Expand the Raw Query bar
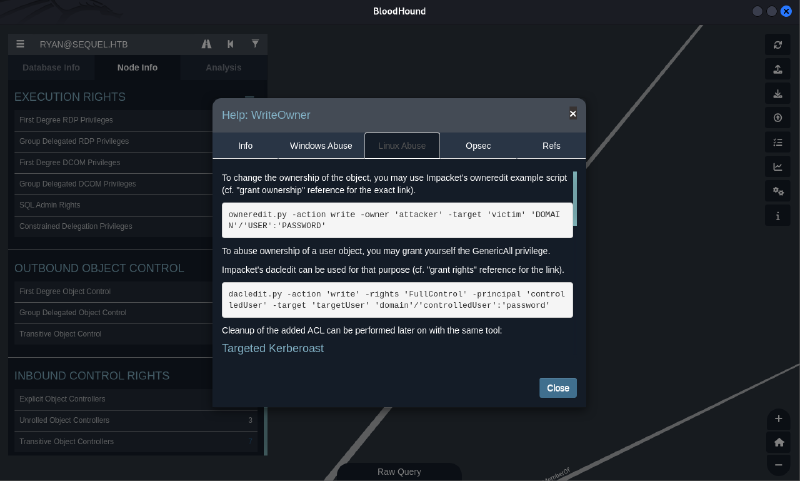The height and width of the screenshot is (481, 800). pos(399,472)
